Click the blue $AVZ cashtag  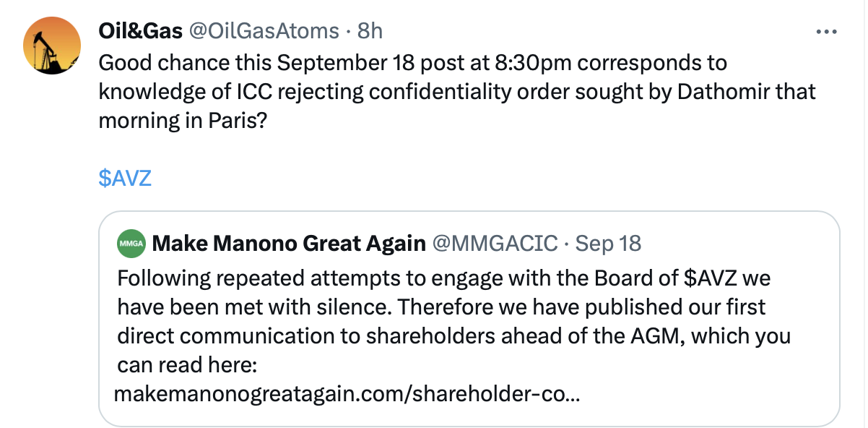click(x=125, y=178)
